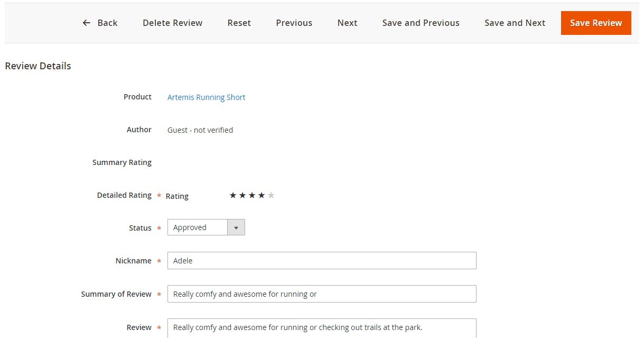Go to the Next review
This screenshot has height=338, width=644.
click(347, 23)
